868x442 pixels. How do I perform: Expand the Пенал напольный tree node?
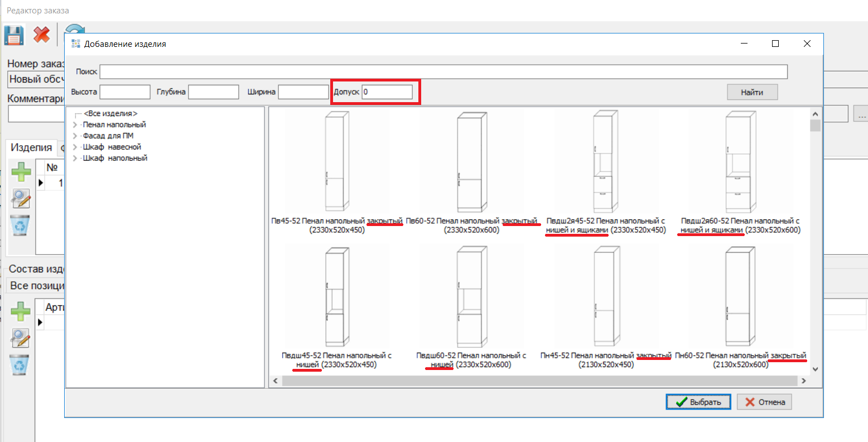(x=75, y=125)
